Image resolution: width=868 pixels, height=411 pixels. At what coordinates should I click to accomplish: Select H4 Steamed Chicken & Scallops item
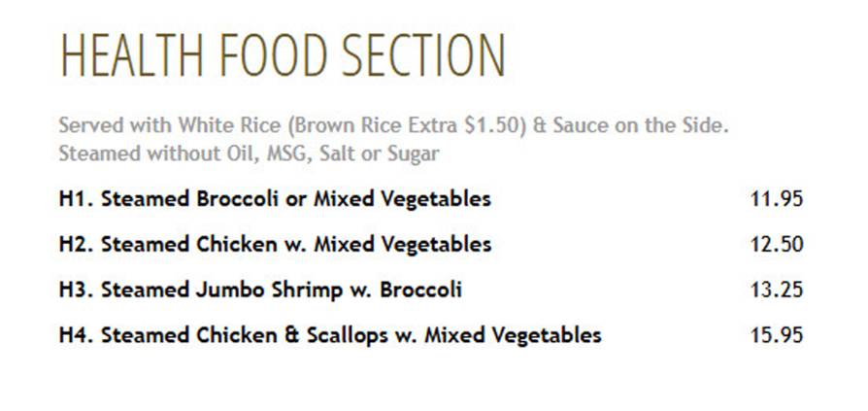330,335
